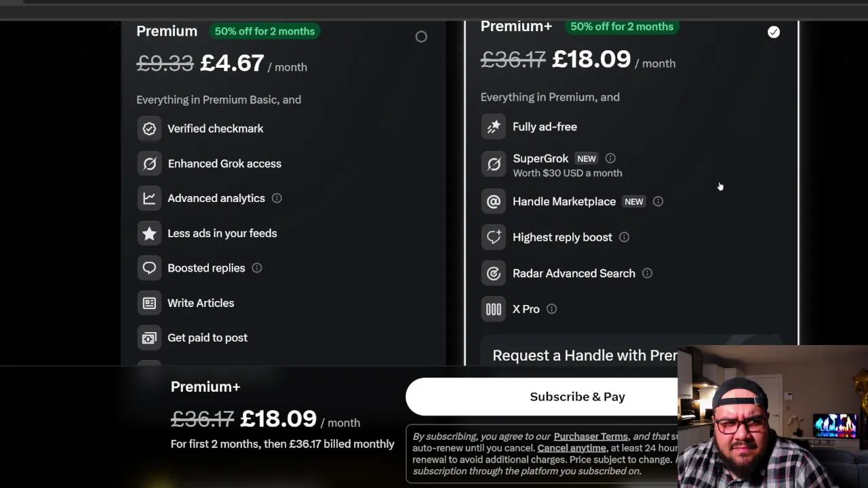Click the Less ads star icon
Screen dimensions: 868x488
tap(149, 233)
